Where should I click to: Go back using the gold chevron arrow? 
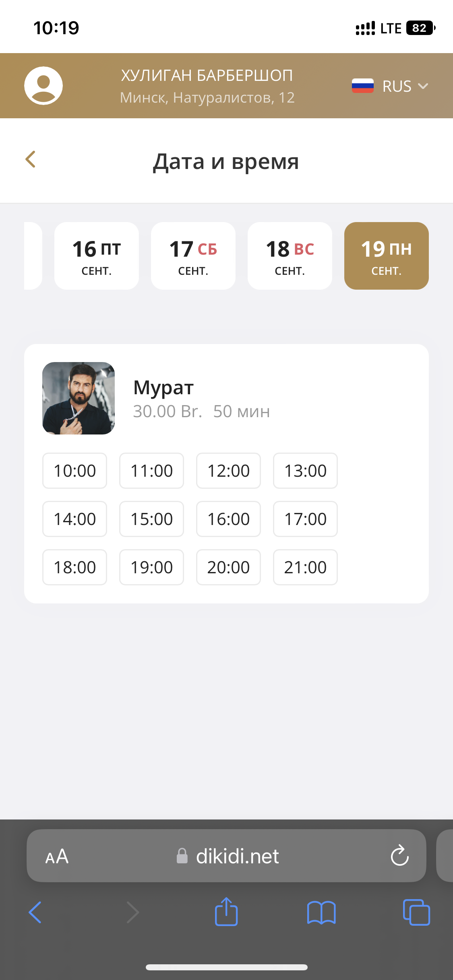click(x=31, y=160)
